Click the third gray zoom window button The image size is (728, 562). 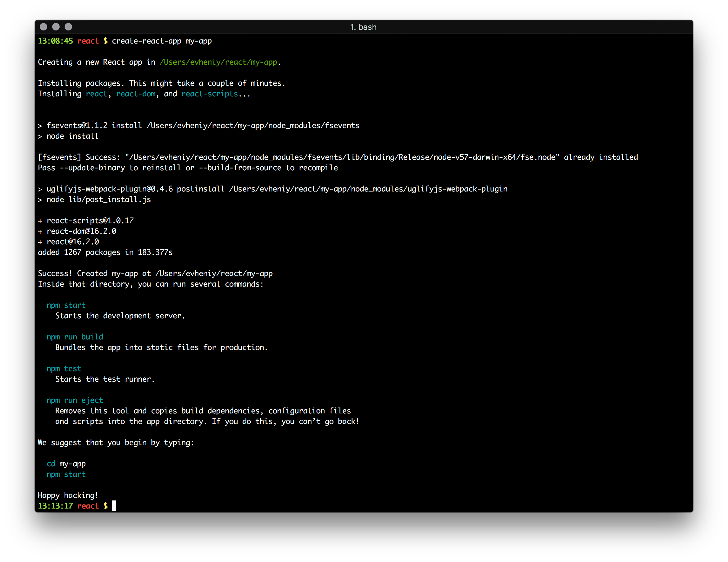[x=68, y=27]
